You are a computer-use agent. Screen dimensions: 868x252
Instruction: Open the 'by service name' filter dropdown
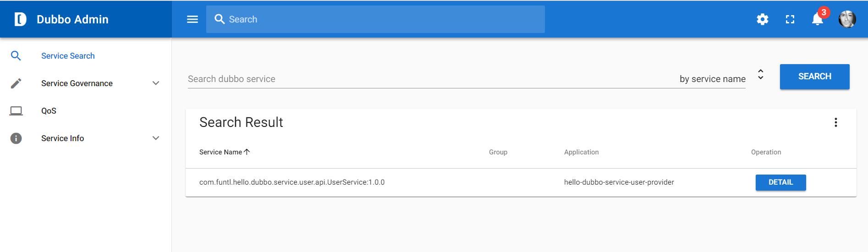click(x=722, y=79)
